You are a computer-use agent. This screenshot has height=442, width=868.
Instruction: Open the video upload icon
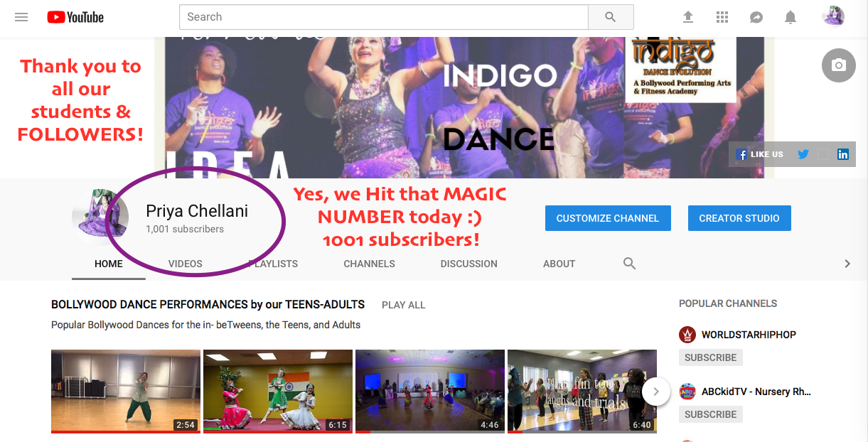coord(688,17)
